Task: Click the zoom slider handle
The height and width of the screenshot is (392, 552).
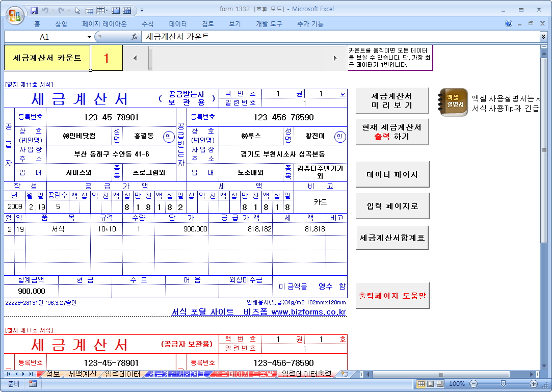Action: click(x=503, y=384)
